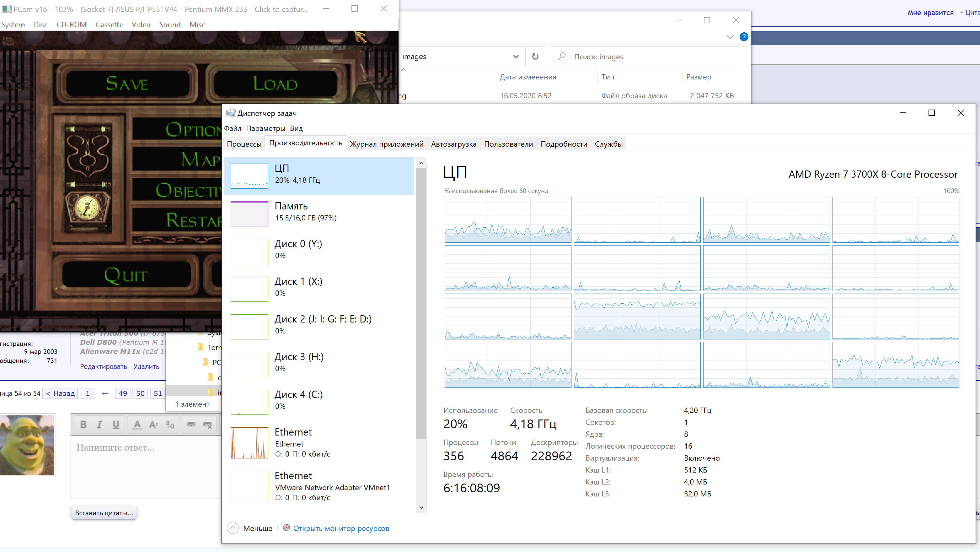Toggle bold formatting in the reply editor
The image size is (980, 552).
click(x=83, y=425)
